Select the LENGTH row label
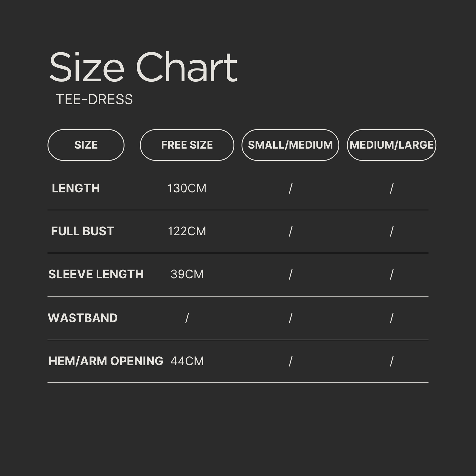This screenshot has width=476, height=476. [76, 188]
